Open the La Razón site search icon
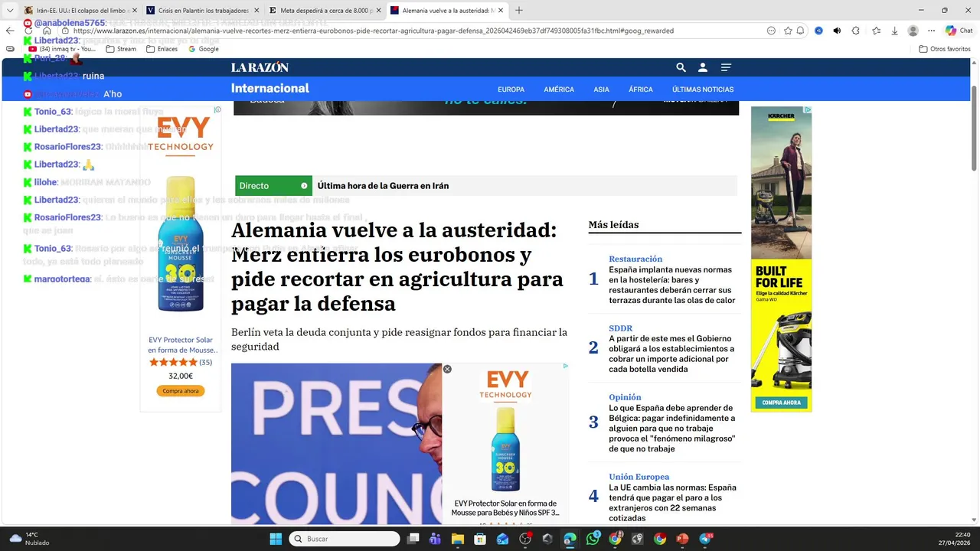 (681, 67)
